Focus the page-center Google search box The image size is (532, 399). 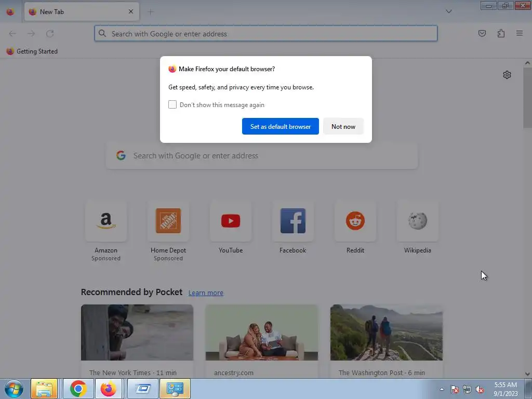[x=262, y=156]
